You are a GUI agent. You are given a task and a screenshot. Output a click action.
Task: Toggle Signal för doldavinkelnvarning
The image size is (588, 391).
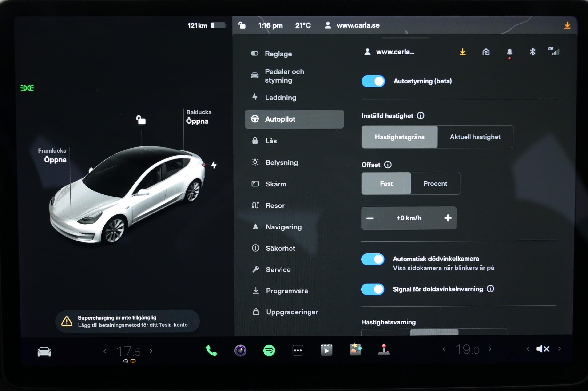(373, 289)
